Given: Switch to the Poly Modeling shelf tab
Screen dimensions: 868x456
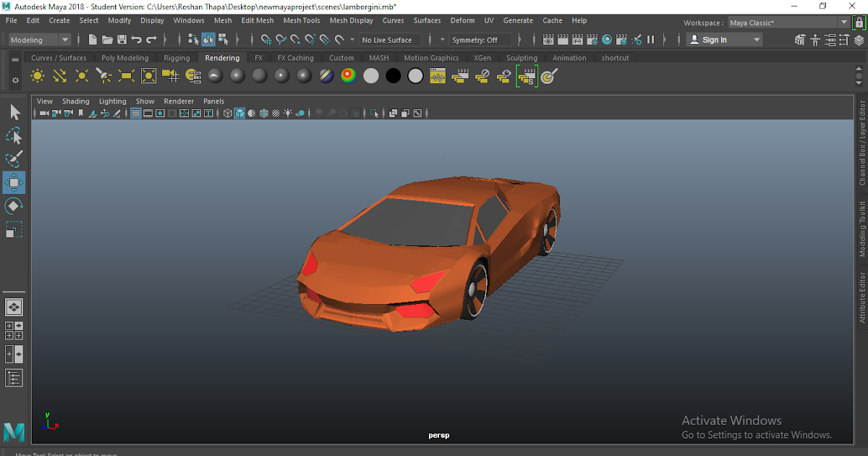Looking at the screenshot, I should tap(124, 57).
